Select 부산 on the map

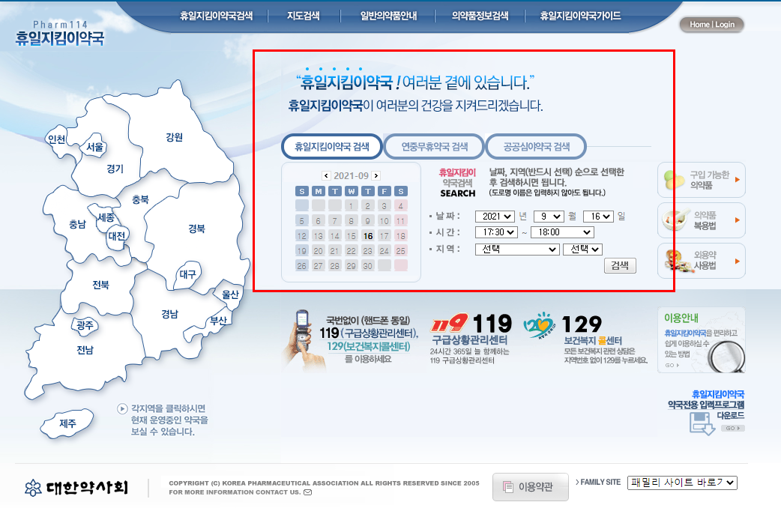218,320
